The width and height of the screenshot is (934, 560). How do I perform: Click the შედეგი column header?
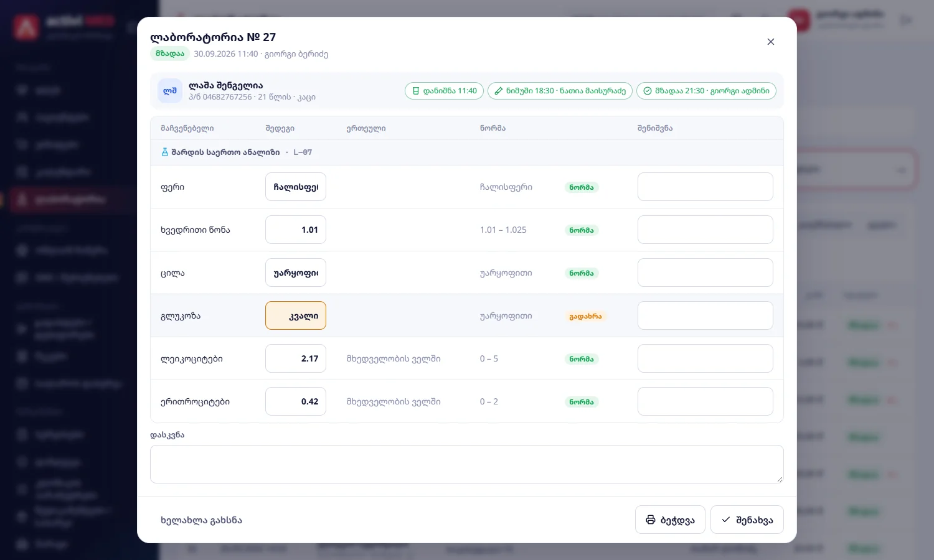[280, 128]
